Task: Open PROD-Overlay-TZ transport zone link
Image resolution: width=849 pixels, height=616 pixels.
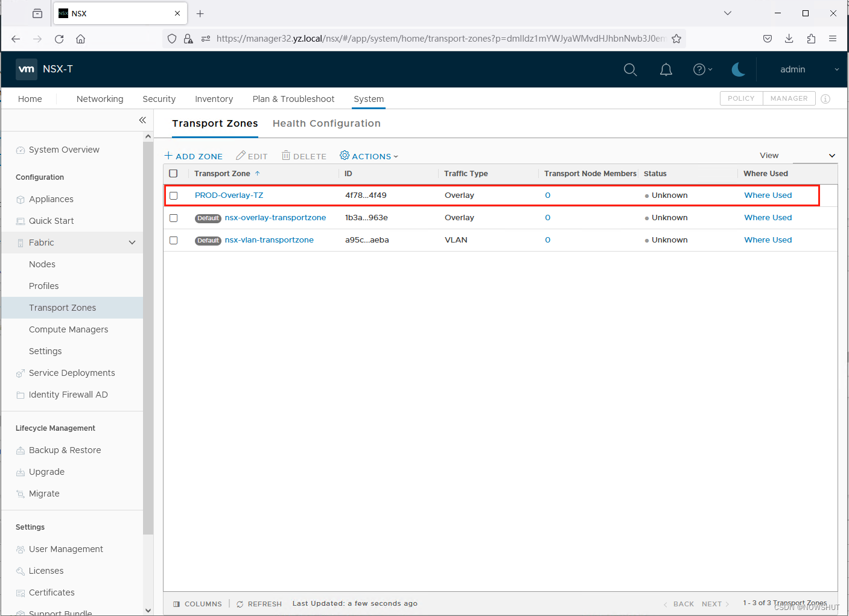Action: [x=229, y=195]
